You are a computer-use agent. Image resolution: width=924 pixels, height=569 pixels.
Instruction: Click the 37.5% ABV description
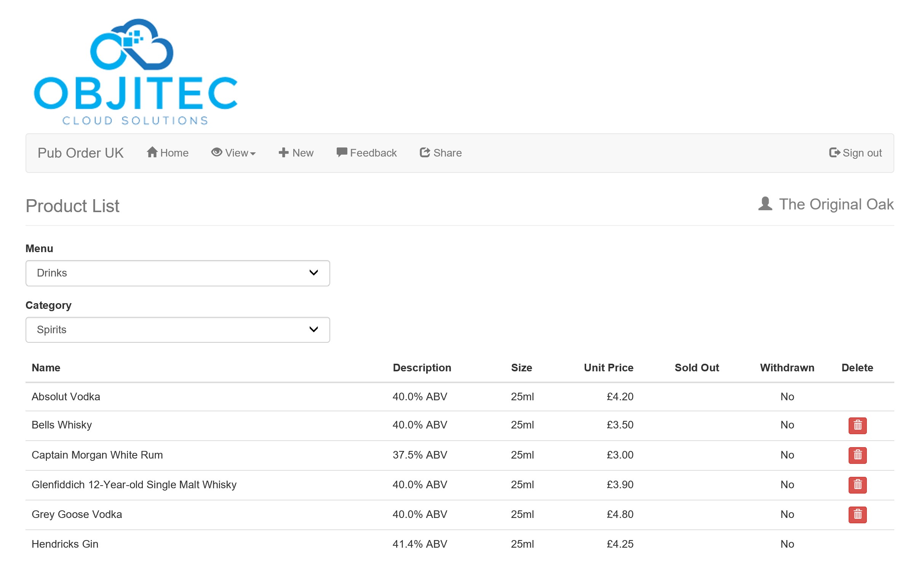coord(420,455)
